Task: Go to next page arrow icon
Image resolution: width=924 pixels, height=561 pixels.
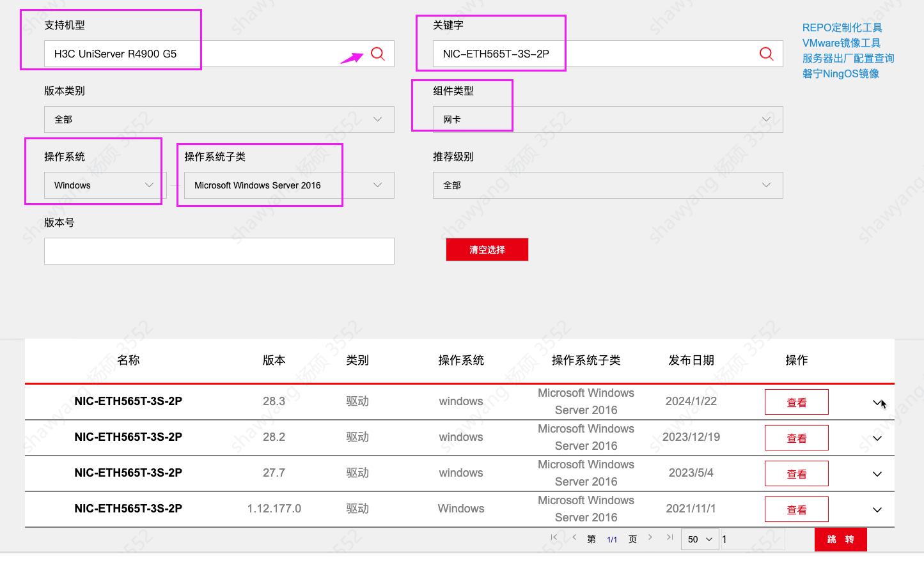Action: pos(650,537)
